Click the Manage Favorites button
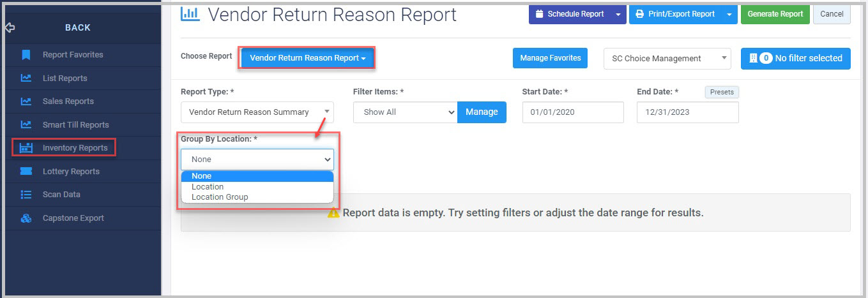This screenshot has height=298, width=868. point(550,58)
